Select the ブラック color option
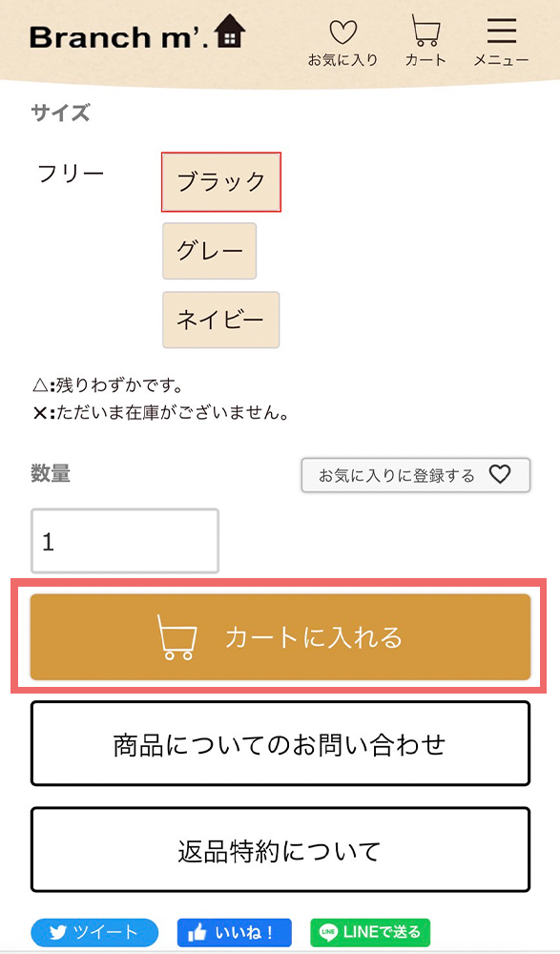Viewport: 560px width, 954px height. click(x=220, y=182)
